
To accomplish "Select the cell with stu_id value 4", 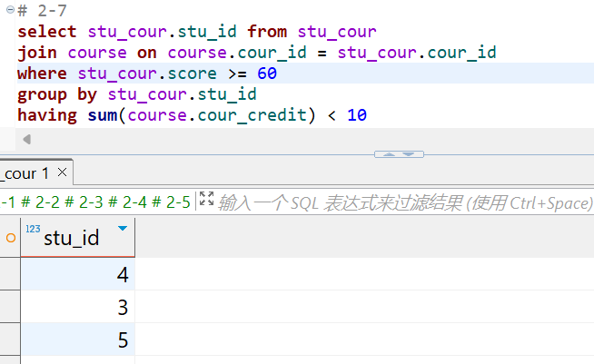I will (77, 274).
